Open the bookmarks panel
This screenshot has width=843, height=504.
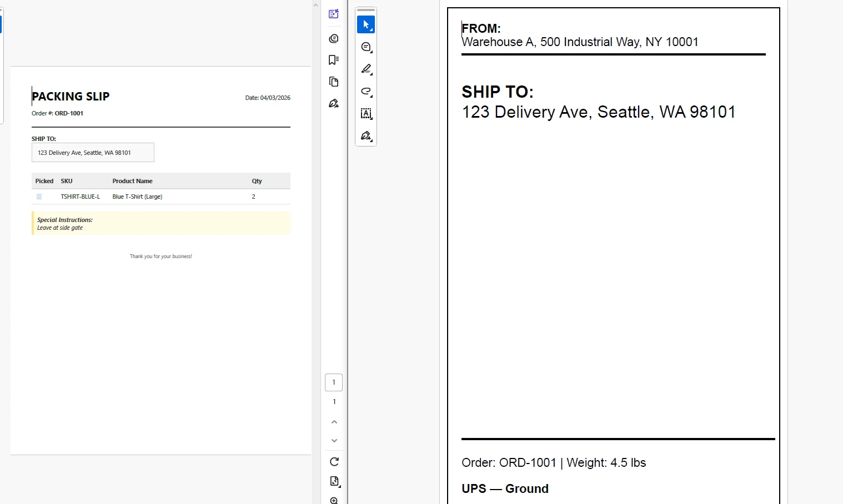click(x=334, y=59)
